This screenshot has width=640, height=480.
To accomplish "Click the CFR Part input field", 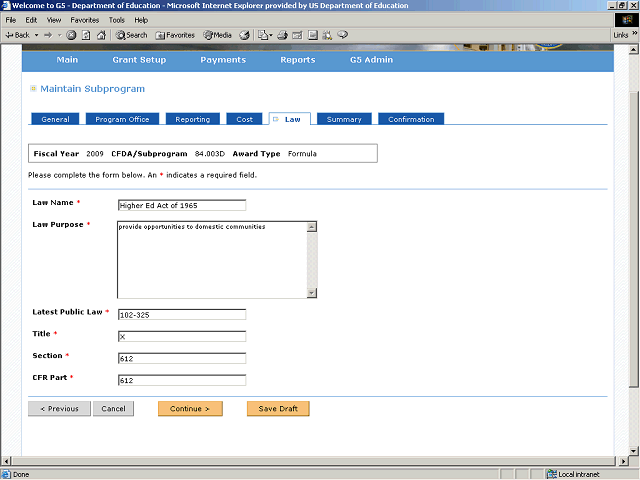I will 182,380.
